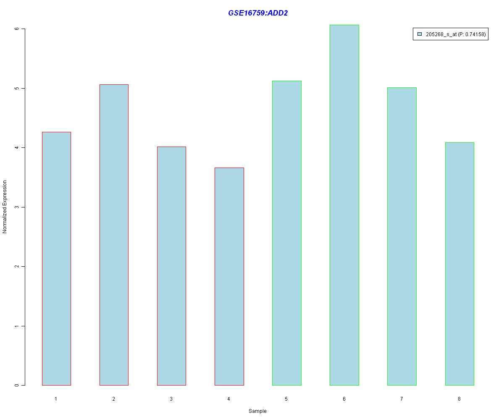Select the green-outlined bar for sample 7
Image resolution: width=504 pixels, height=420 pixels.
coord(402,236)
